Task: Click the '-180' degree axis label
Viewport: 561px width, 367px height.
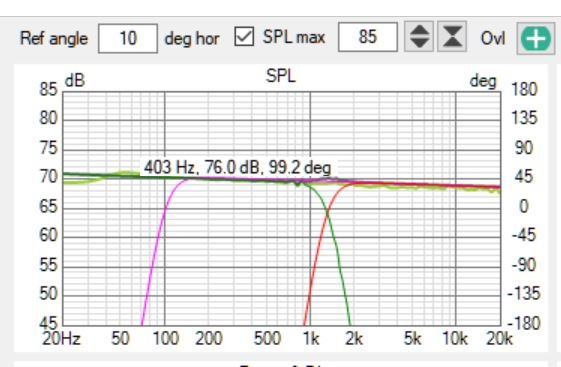Action: click(x=524, y=323)
